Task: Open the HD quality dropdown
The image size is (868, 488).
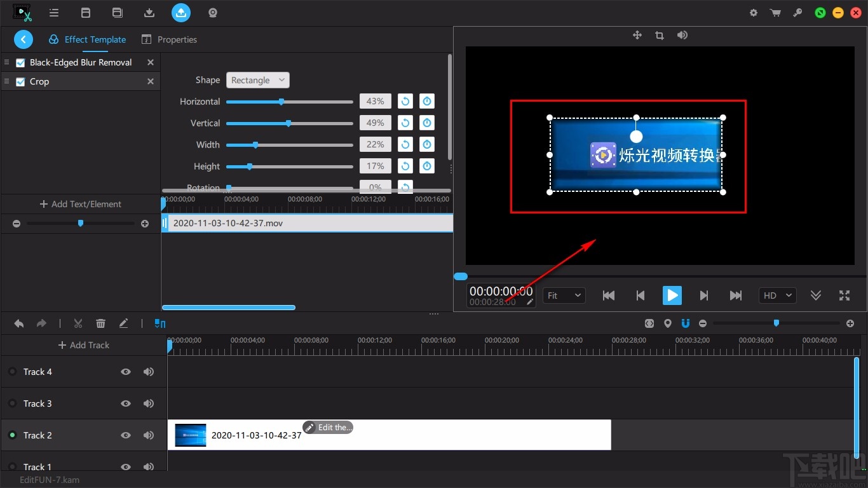Action: (x=778, y=295)
